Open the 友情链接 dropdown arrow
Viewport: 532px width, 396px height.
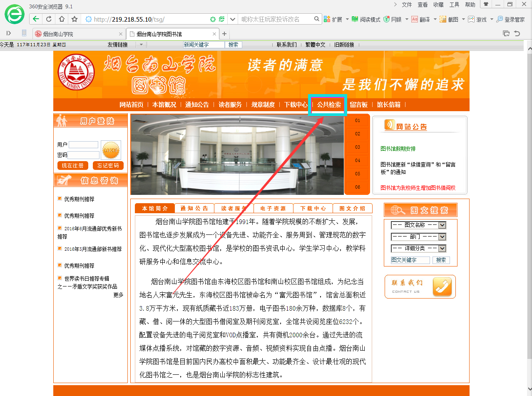coord(141,45)
